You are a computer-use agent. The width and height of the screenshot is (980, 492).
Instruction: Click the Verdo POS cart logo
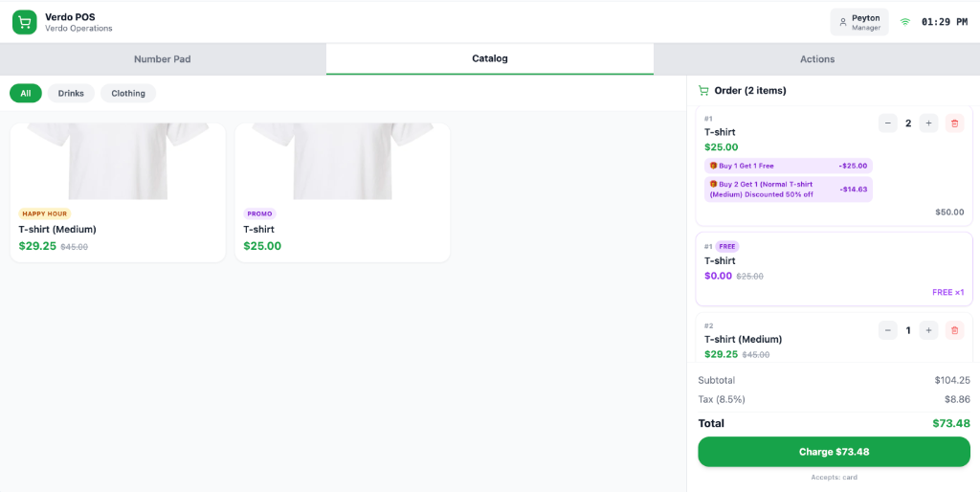24,23
